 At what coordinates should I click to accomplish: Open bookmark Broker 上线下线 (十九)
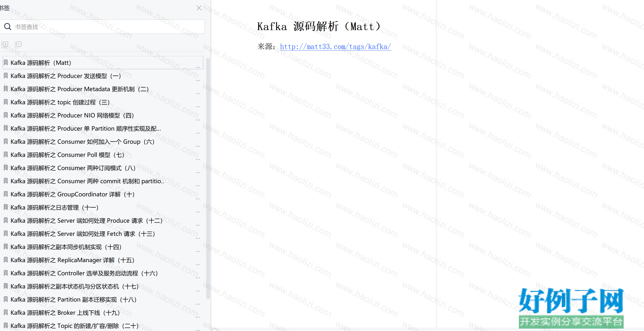[x=65, y=313]
